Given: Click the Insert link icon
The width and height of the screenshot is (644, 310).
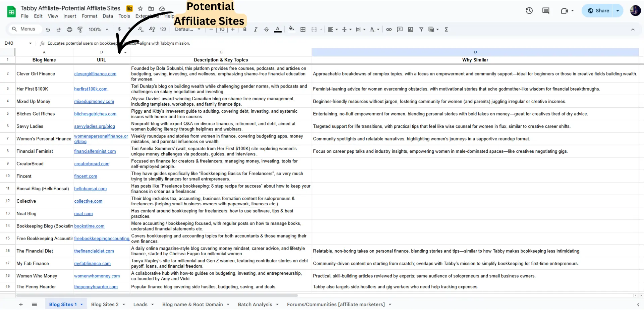Looking at the screenshot, I should pos(389,30).
